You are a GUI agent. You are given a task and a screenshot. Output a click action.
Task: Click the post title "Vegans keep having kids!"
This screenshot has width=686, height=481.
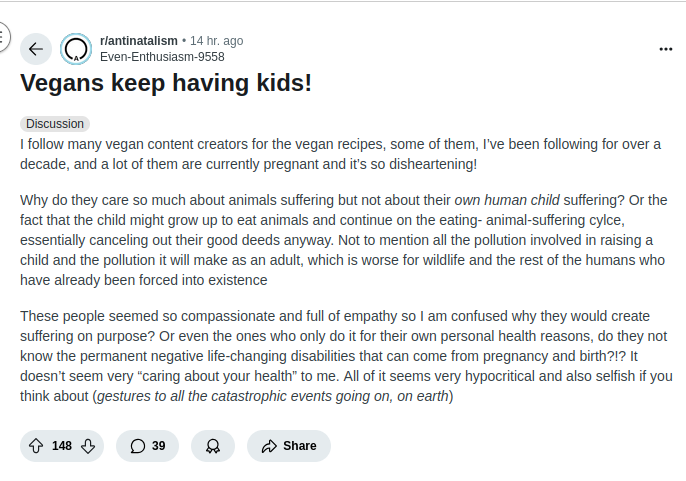click(166, 83)
